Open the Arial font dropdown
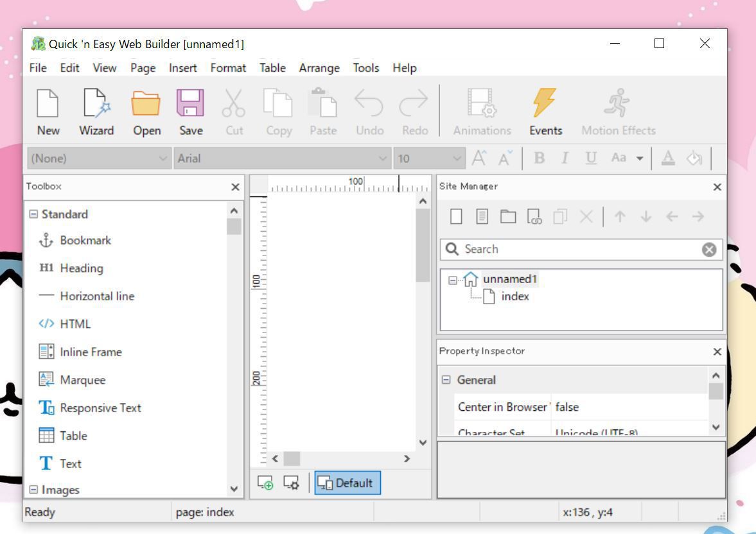This screenshot has width=756, height=534. pyautogui.click(x=282, y=158)
